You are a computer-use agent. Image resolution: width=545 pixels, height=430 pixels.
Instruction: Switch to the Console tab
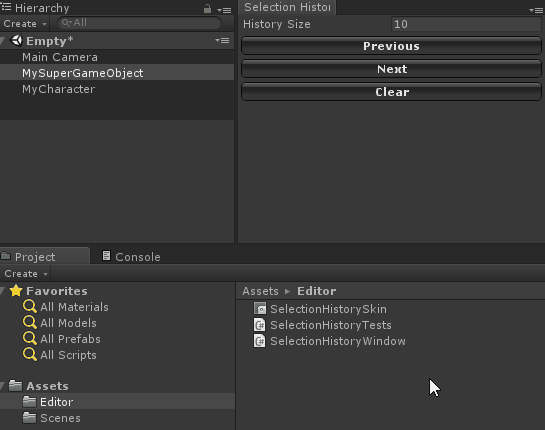(x=131, y=257)
